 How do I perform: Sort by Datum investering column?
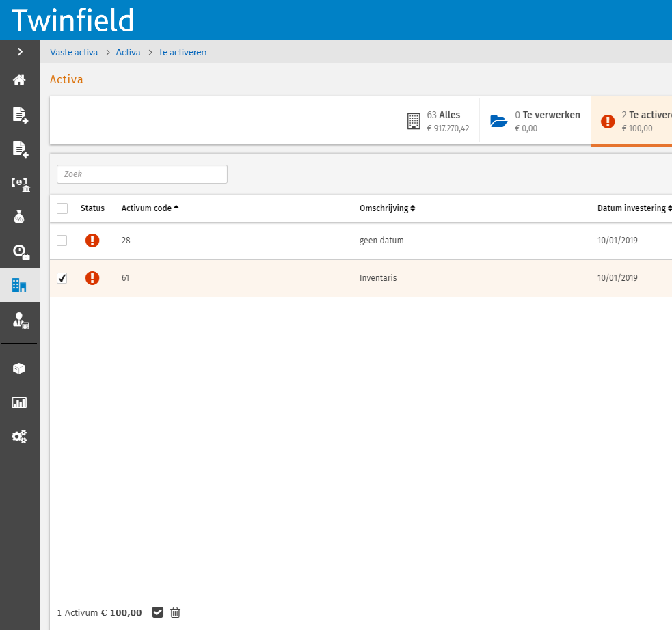(x=634, y=208)
